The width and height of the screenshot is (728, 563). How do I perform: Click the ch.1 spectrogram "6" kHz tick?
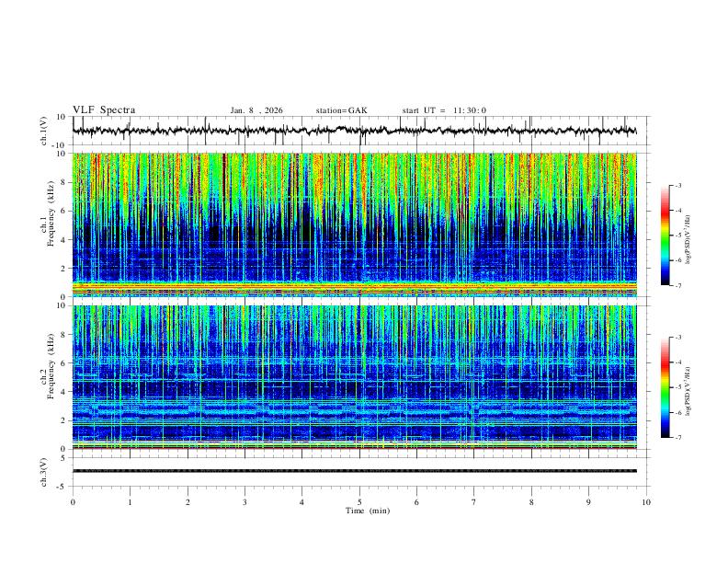(x=63, y=212)
